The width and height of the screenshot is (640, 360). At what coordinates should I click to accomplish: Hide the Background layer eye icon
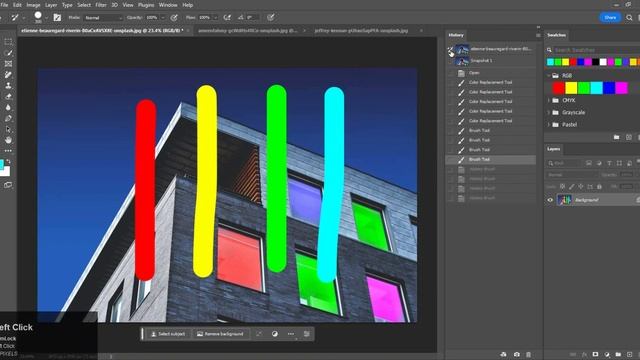(550, 200)
